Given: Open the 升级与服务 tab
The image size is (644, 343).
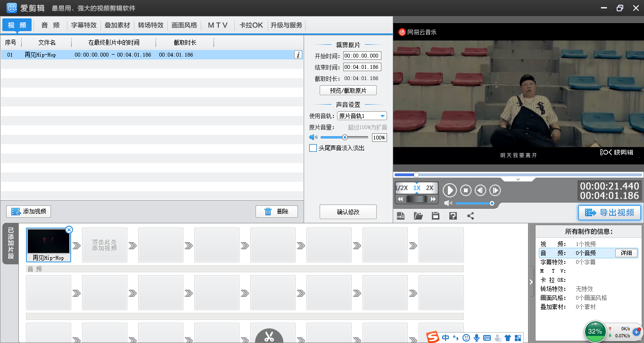Looking at the screenshot, I should (x=286, y=25).
